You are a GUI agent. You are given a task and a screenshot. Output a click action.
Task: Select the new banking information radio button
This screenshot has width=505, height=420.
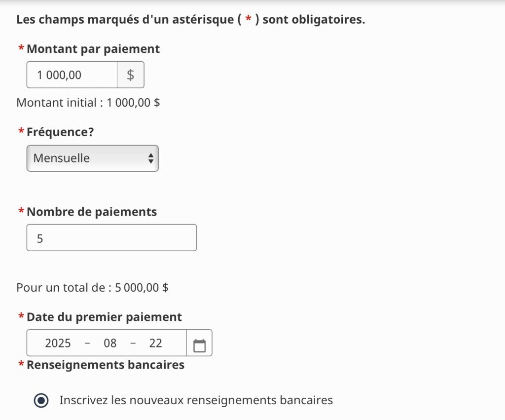41,401
